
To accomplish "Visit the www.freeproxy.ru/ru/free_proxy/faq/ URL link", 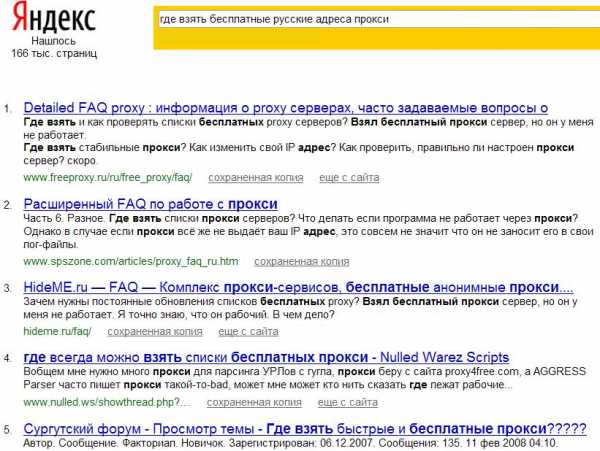I will [107, 178].
